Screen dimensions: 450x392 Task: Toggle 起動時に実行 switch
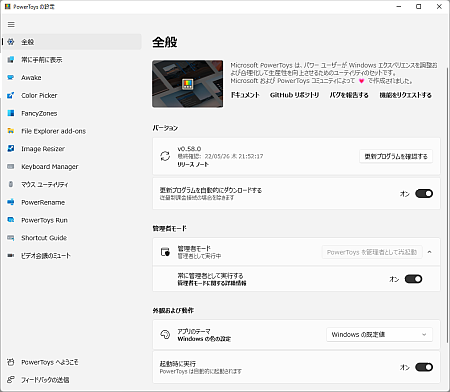click(x=424, y=367)
